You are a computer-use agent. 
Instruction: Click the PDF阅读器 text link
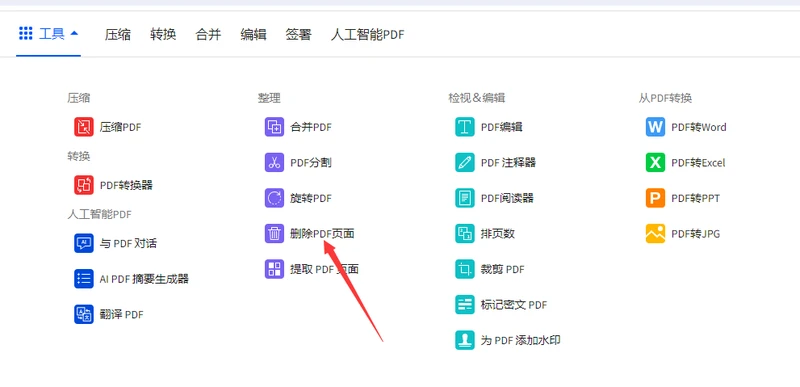click(507, 198)
